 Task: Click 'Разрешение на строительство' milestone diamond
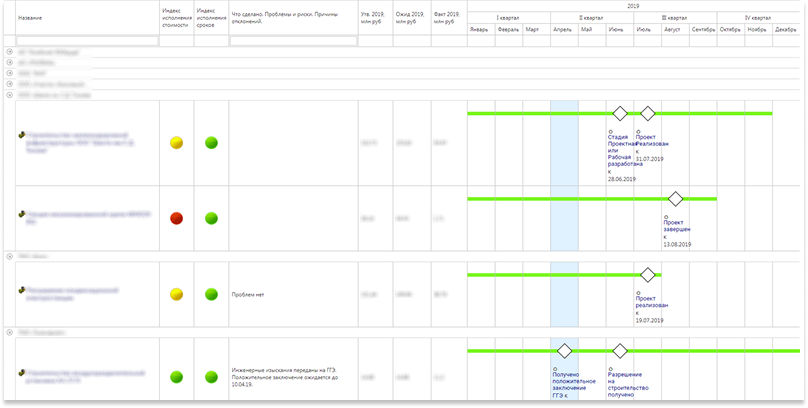pyautogui.click(x=620, y=351)
